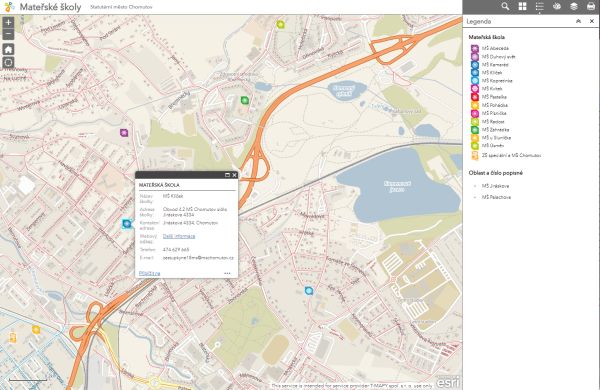Click the Oblast a číslo popisné heading
Screen dimensions: 600x390
tap(496, 173)
